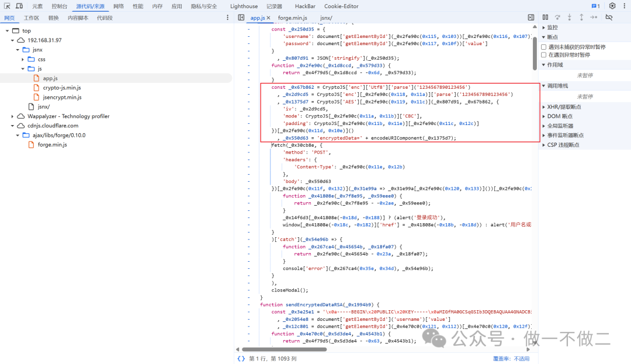
Task: Click the step over icon
Action: point(557,18)
